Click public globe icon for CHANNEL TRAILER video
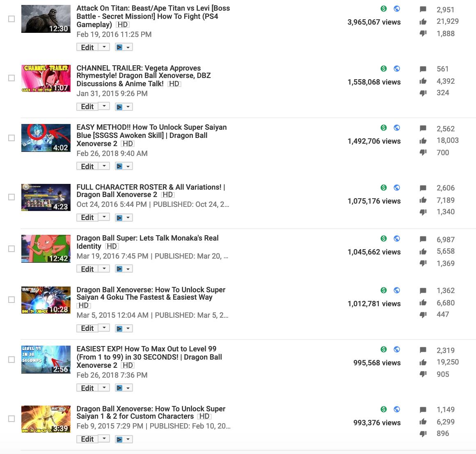 click(x=397, y=68)
